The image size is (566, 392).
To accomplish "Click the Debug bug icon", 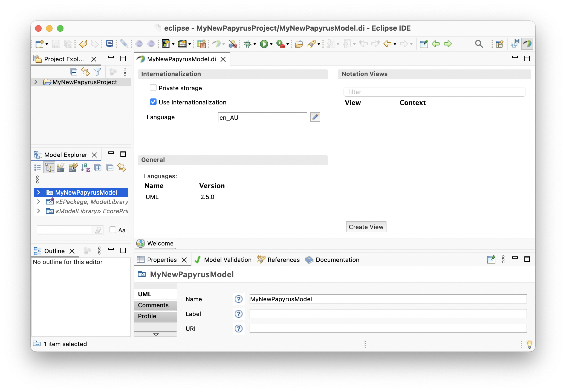I will 248,44.
